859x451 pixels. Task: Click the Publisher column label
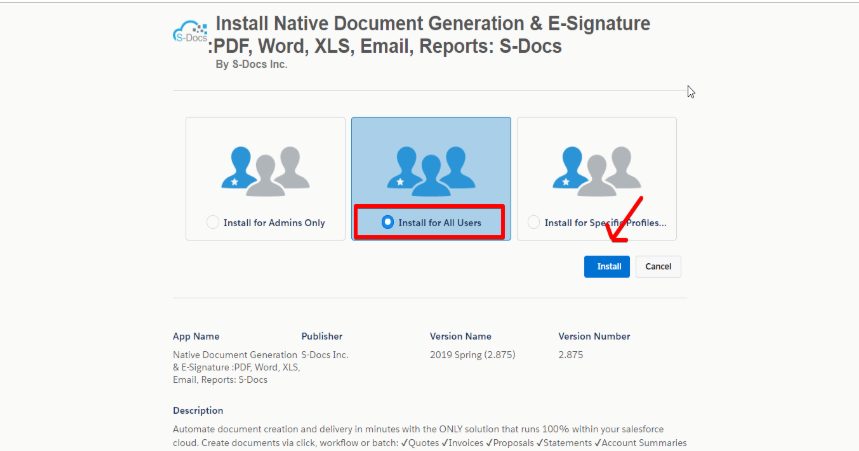pyautogui.click(x=322, y=336)
